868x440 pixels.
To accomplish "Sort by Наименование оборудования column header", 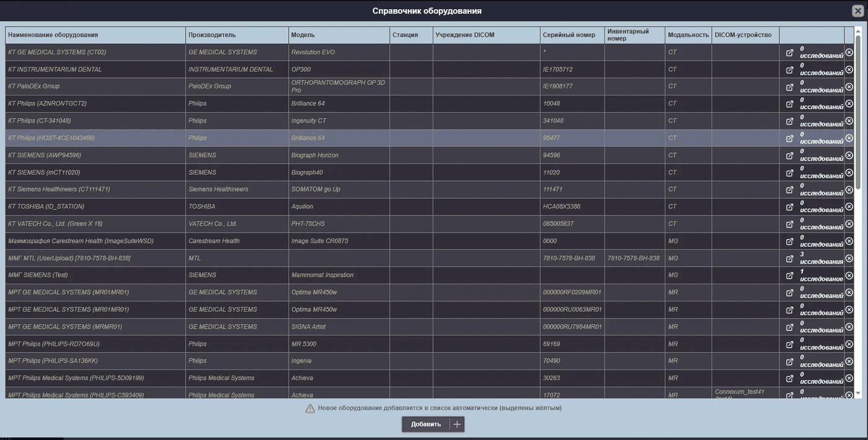I will click(x=95, y=35).
